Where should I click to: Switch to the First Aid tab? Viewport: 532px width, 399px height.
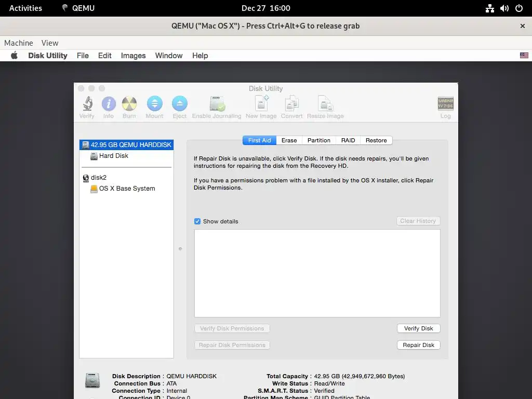260,140
